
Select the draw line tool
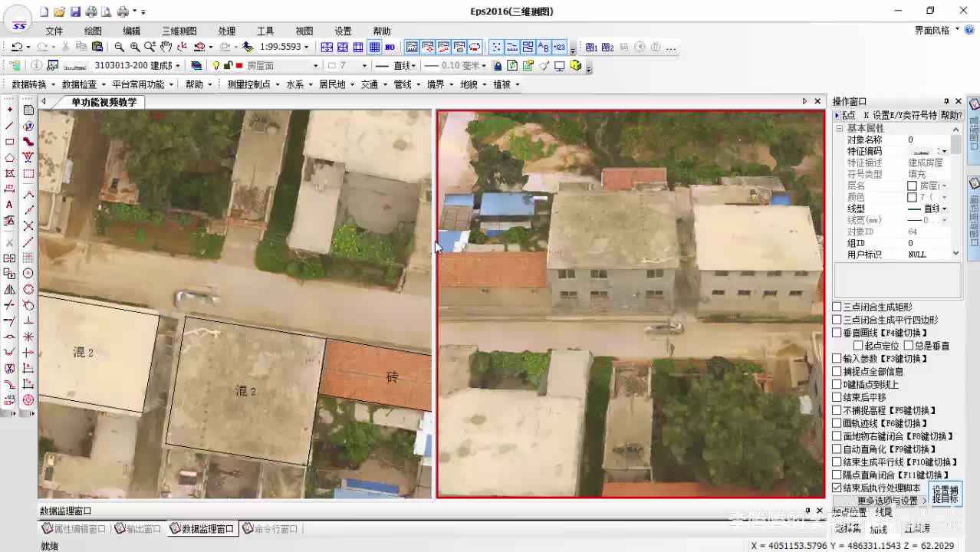(10, 126)
